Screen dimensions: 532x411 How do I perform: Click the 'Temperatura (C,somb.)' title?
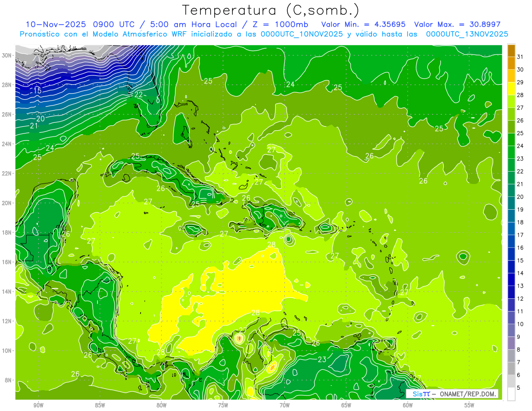(271, 10)
